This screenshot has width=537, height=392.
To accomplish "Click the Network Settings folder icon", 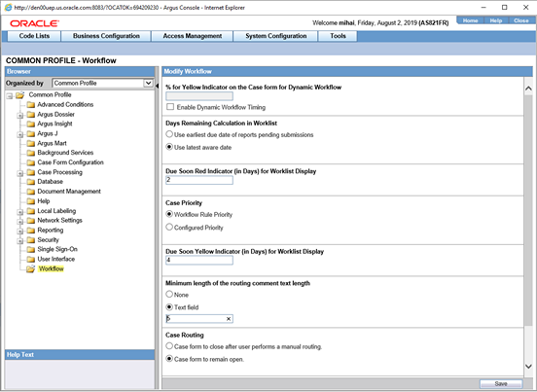I will (31, 221).
